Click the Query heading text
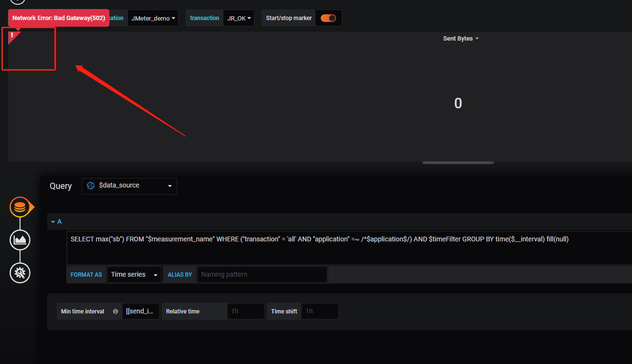This screenshot has height=364, width=632. [61, 186]
